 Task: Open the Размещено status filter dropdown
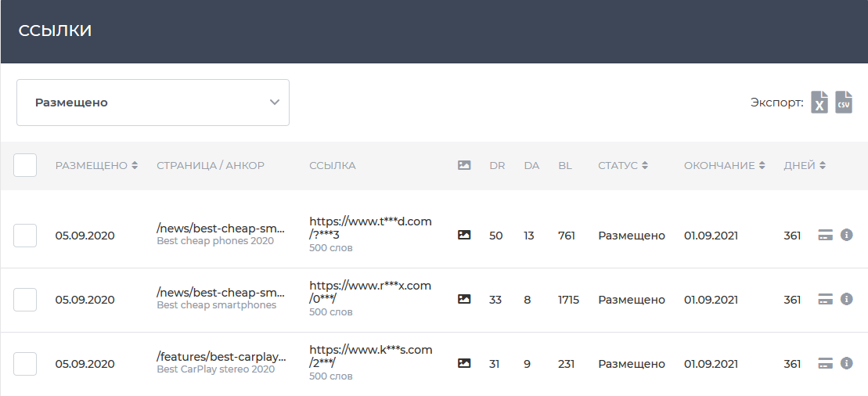tap(153, 103)
